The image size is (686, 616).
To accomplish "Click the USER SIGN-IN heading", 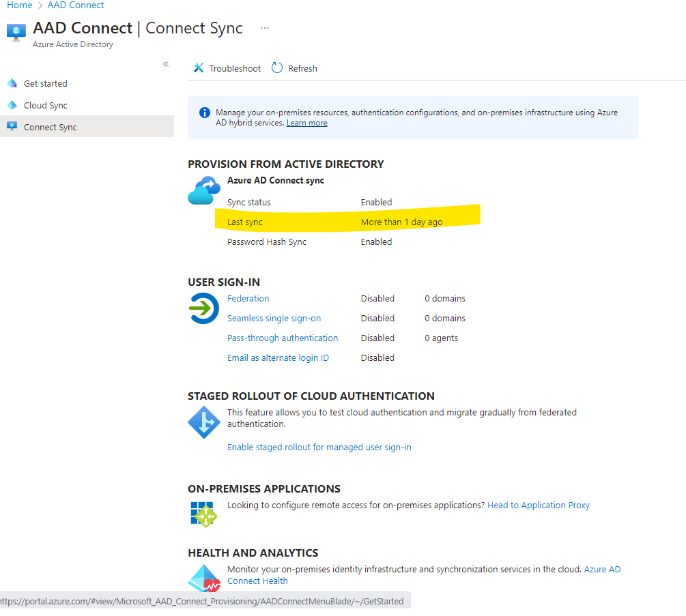I will click(224, 282).
